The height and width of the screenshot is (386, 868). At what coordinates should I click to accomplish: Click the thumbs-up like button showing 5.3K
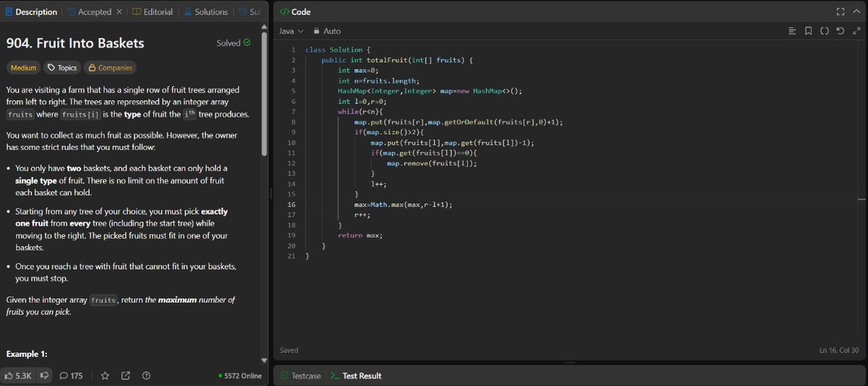tap(20, 376)
